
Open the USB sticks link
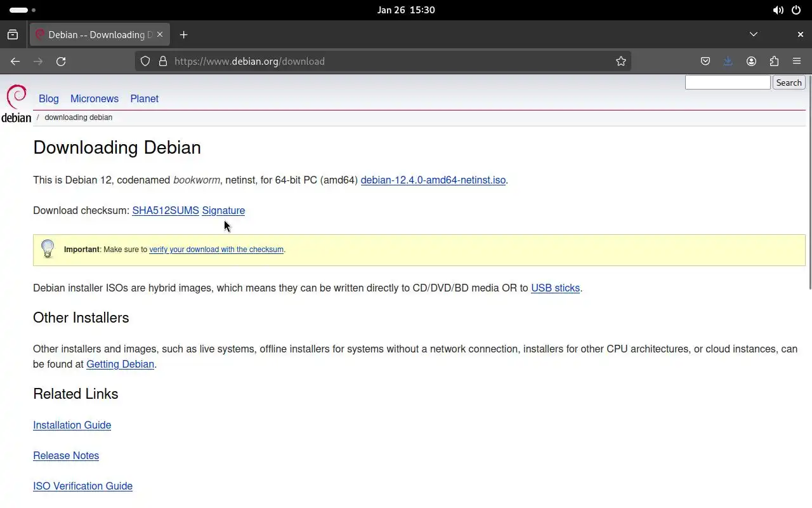click(x=555, y=288)
